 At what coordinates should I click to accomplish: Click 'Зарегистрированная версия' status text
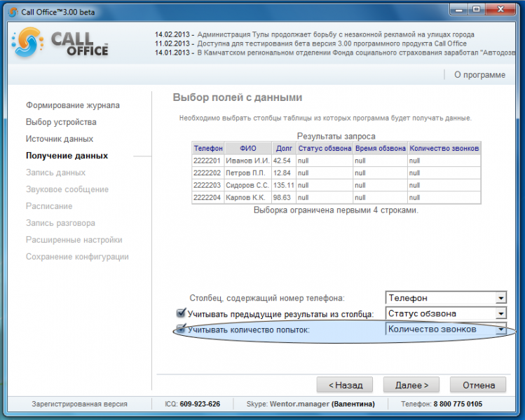point(80,404)
